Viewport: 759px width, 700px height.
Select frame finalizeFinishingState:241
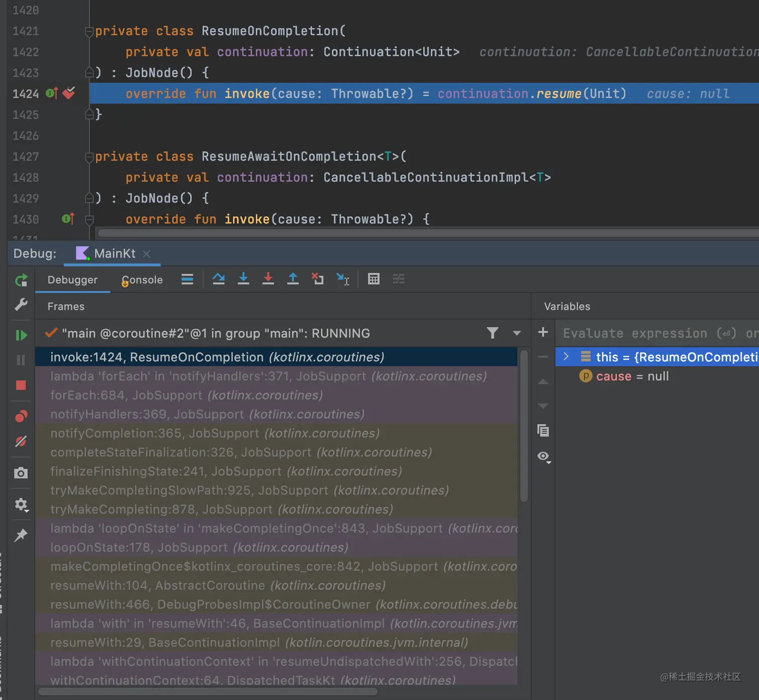point(276,472)
